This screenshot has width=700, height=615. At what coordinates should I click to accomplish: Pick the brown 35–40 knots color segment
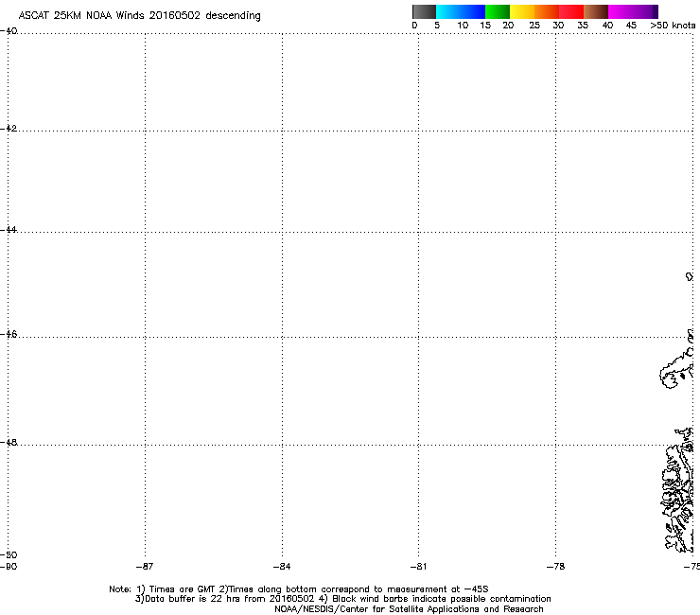point(596,11)
